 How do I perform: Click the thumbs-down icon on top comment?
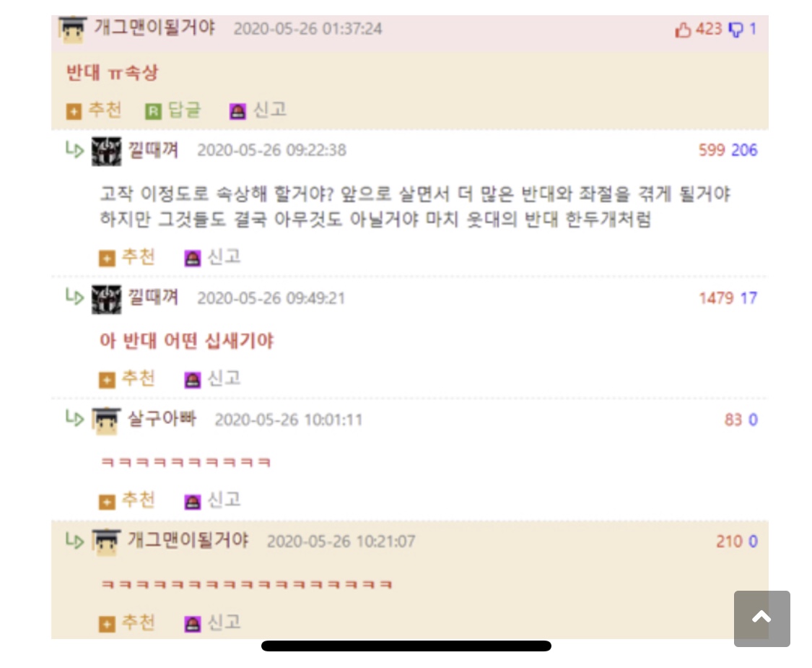pyautogui.click(x=735, y=30)
